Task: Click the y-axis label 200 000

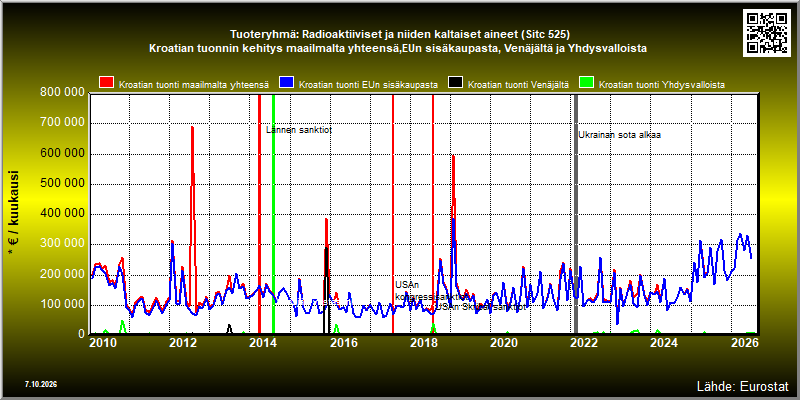Action: 62,274
